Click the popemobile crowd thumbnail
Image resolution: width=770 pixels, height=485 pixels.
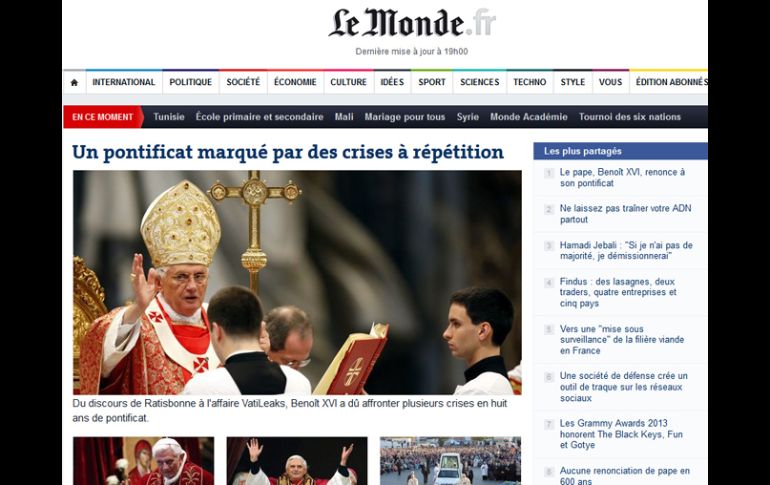pyautogui.click(x=450, y=461)
